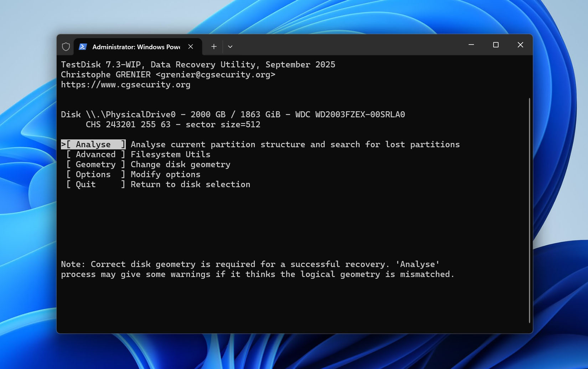The height and width of the screenshot is (369, 588).
Task: Click 'Analyse current partition structure' description
Action: click(295, 144)
